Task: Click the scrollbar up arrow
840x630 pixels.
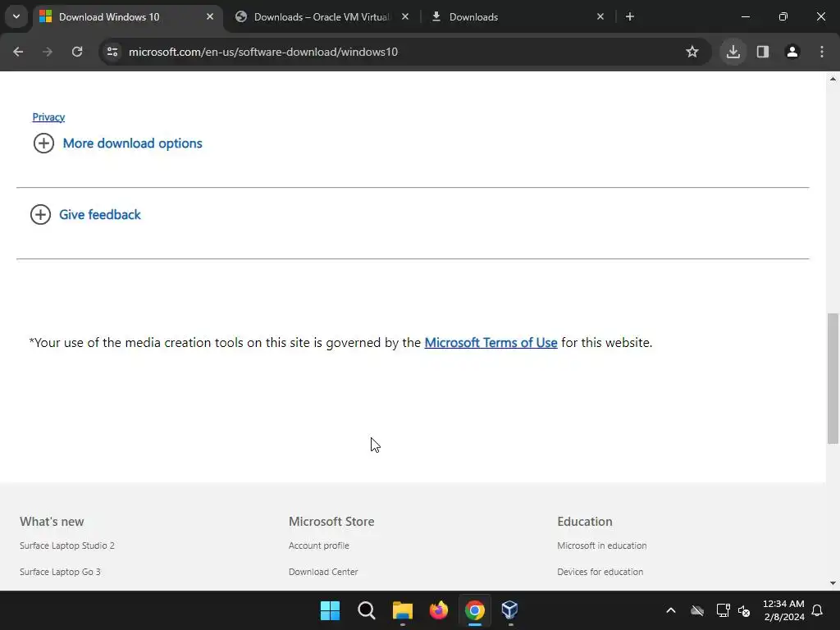Action: [x=833, y=79]
